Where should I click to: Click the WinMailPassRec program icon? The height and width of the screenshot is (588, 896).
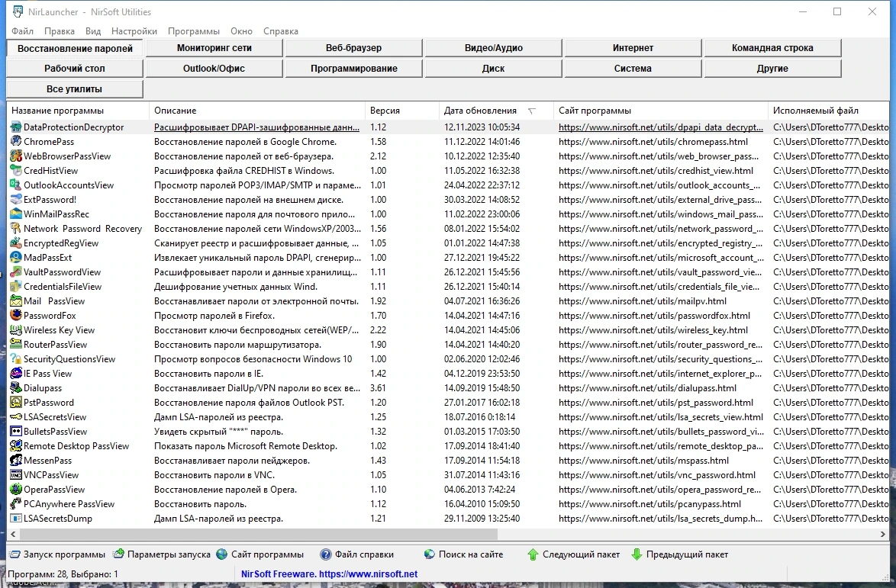pyautogui.click(x=16, y=214)
